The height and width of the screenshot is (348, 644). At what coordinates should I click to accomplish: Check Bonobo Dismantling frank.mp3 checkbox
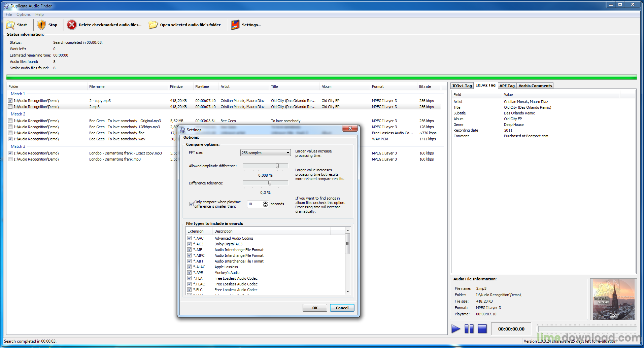pos(10,159)
